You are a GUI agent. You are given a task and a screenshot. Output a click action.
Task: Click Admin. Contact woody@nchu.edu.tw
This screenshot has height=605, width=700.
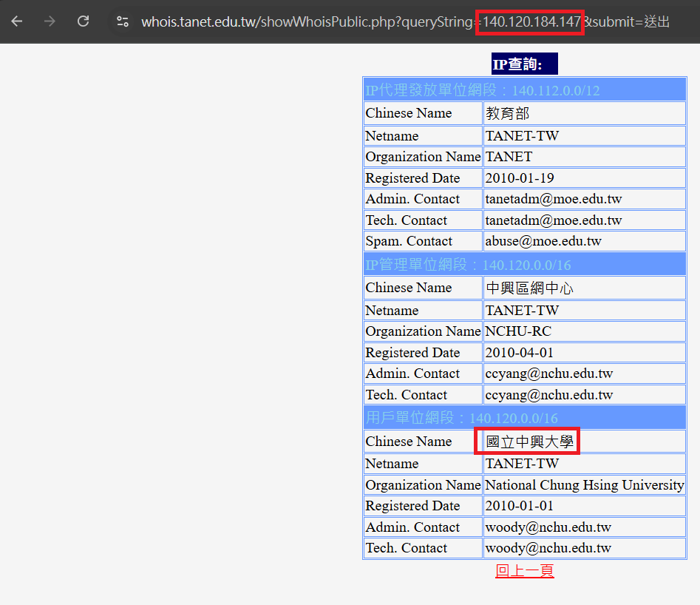click(x=585, y=527)
